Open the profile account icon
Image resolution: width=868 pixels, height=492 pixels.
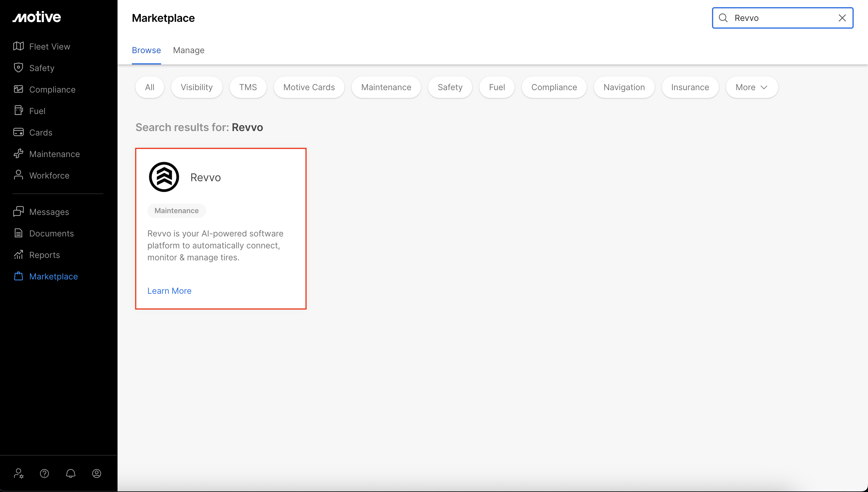point(97,473)
